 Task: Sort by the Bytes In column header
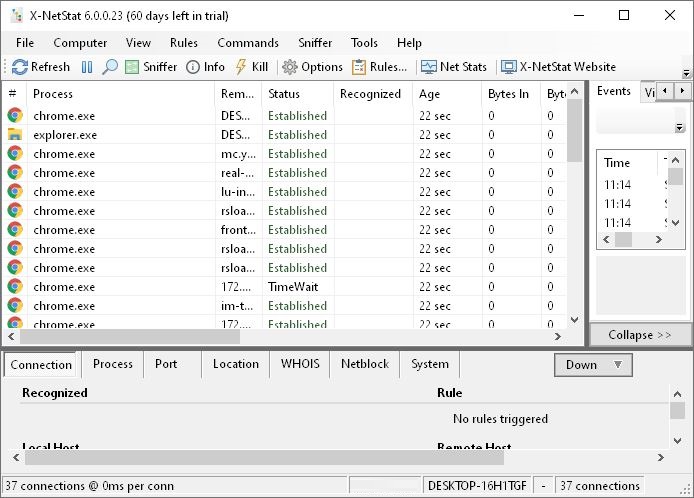(x=511, y=94)
